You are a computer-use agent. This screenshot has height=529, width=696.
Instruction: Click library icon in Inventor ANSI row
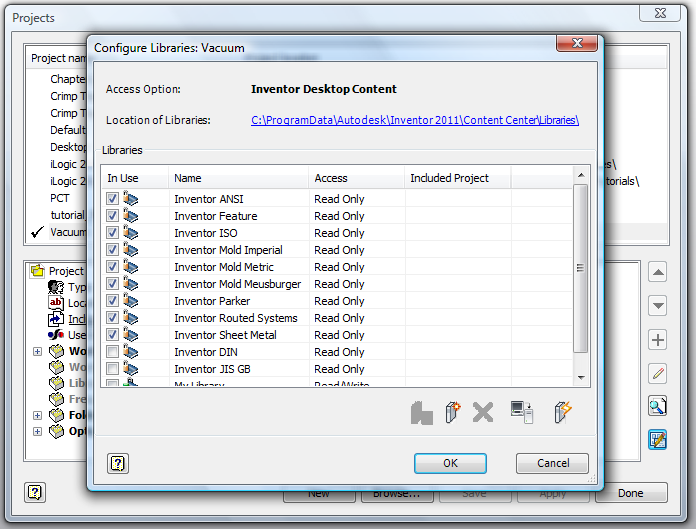[x=130, y=198]
